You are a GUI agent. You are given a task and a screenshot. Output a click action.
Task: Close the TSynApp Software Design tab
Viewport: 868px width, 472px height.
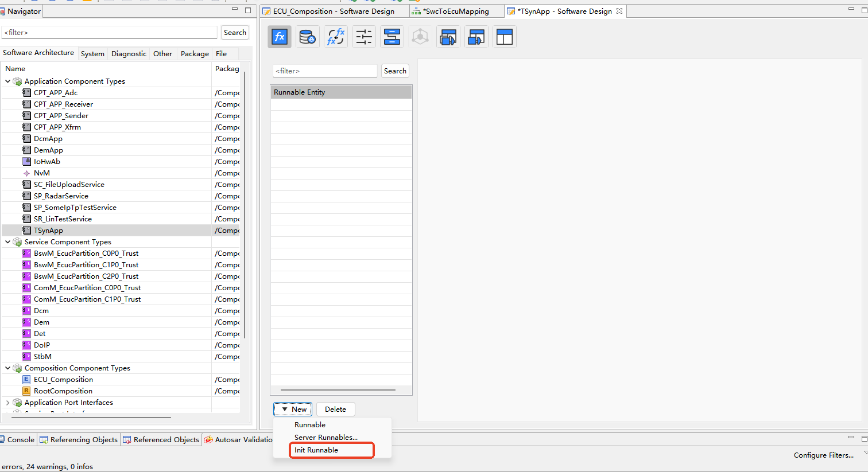click(x=619, y=11)
